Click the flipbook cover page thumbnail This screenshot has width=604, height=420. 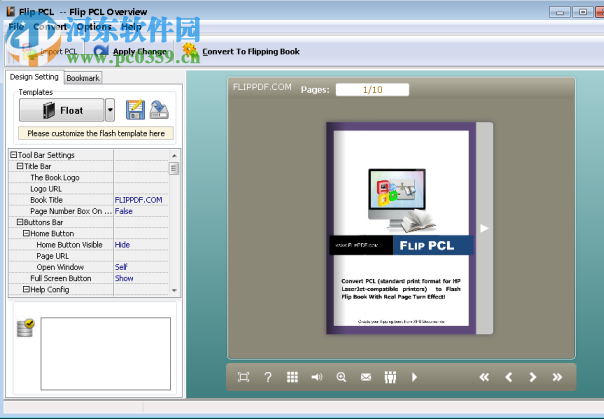401,228
